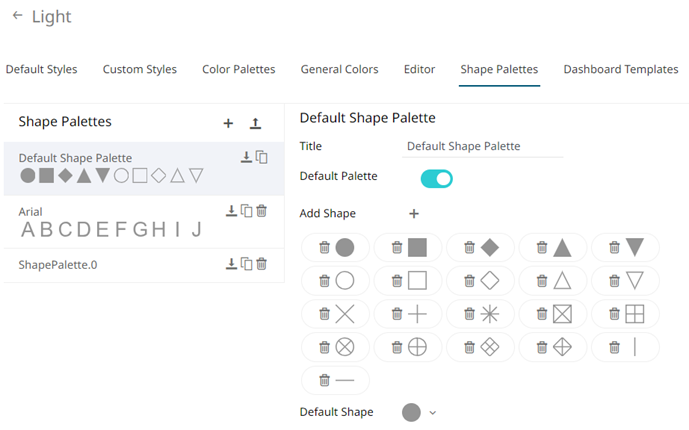Image resolution: width=689 pixels, height=430 pixels.
Task: Expand the Default Shape dropdown
Action: coord(433,412)
